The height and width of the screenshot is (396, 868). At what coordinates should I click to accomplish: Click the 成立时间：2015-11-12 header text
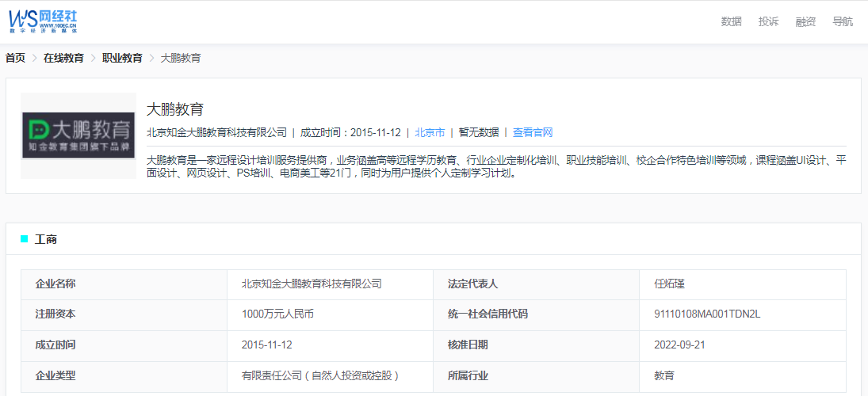pos(350,132)
